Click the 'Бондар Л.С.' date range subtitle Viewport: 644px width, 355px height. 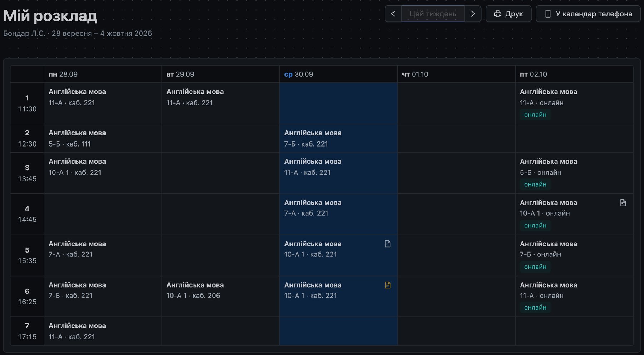point(78,33)
